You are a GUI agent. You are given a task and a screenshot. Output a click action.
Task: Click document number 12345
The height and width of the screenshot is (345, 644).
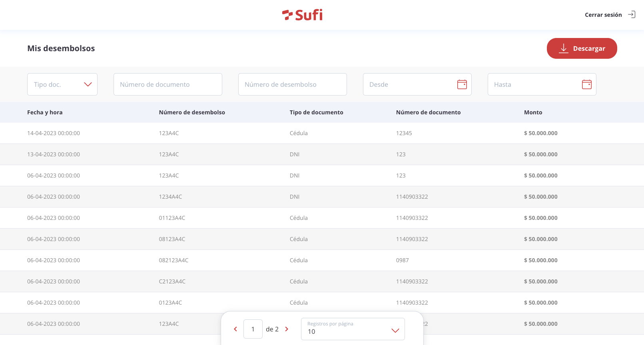(404, 133)
